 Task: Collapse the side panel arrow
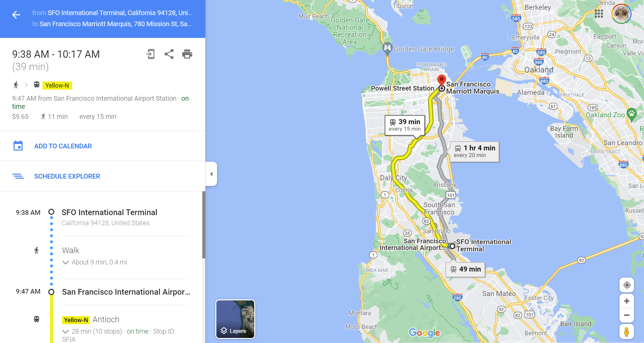click(x=211, y=174)
